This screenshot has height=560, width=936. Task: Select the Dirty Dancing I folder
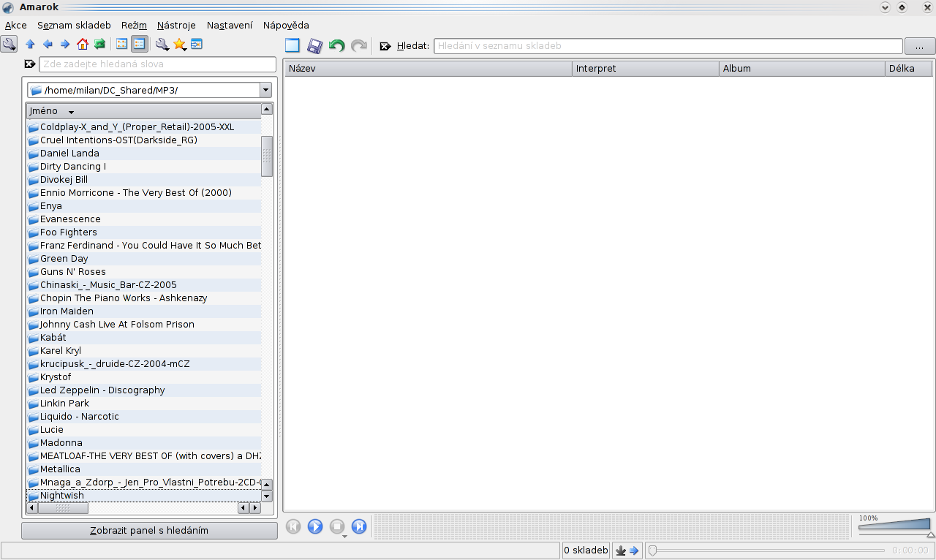tap(73, 167)
